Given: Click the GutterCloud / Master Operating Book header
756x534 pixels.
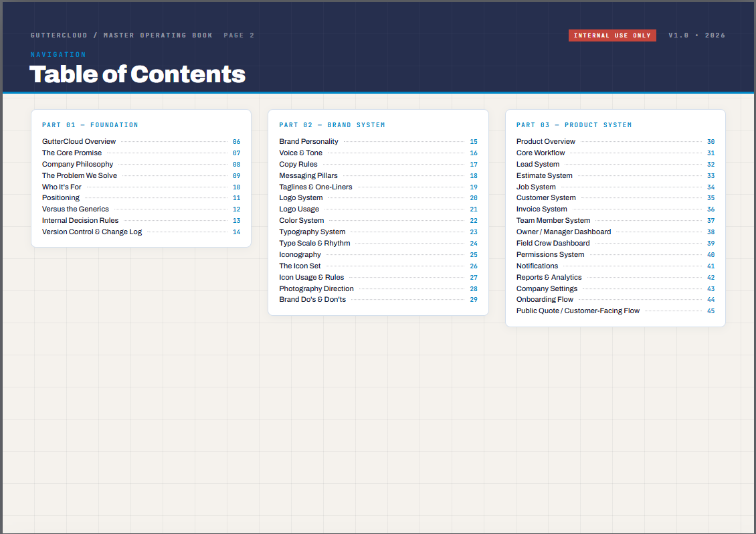Looking at the screenshot, I should (x=122, y=35).
